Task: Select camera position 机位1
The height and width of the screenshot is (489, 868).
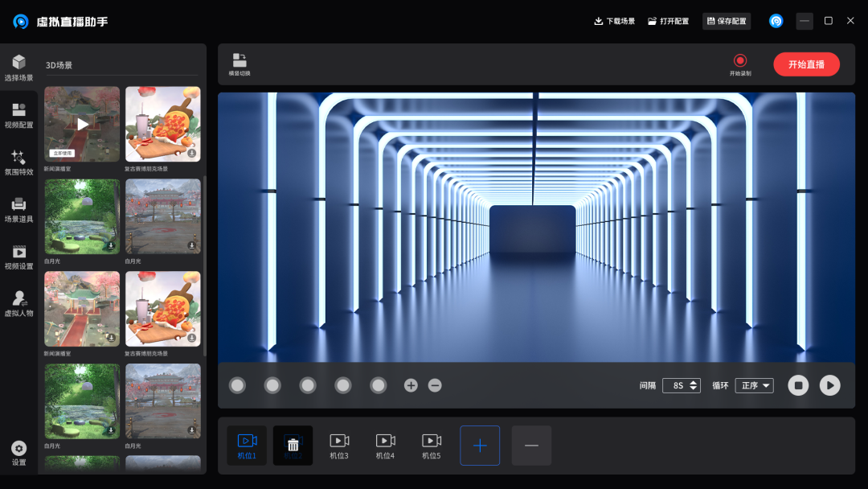Action: click(247, 446)
